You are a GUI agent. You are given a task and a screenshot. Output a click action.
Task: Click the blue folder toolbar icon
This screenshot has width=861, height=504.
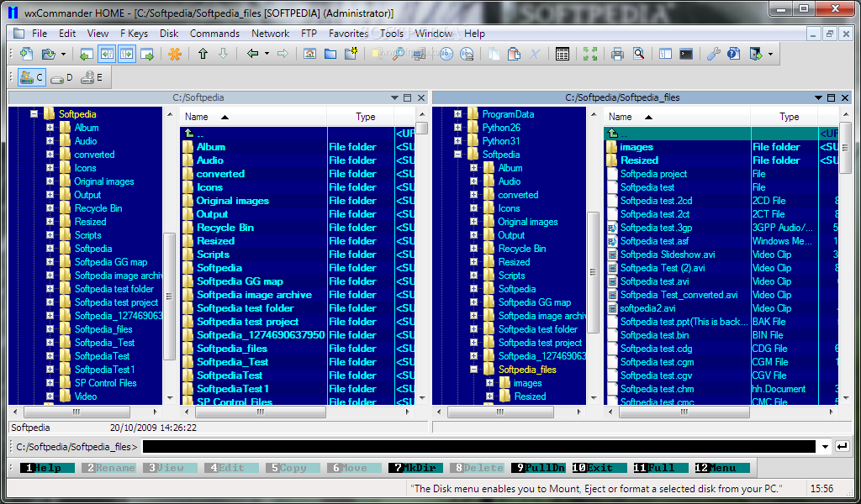tap(330, 54)
